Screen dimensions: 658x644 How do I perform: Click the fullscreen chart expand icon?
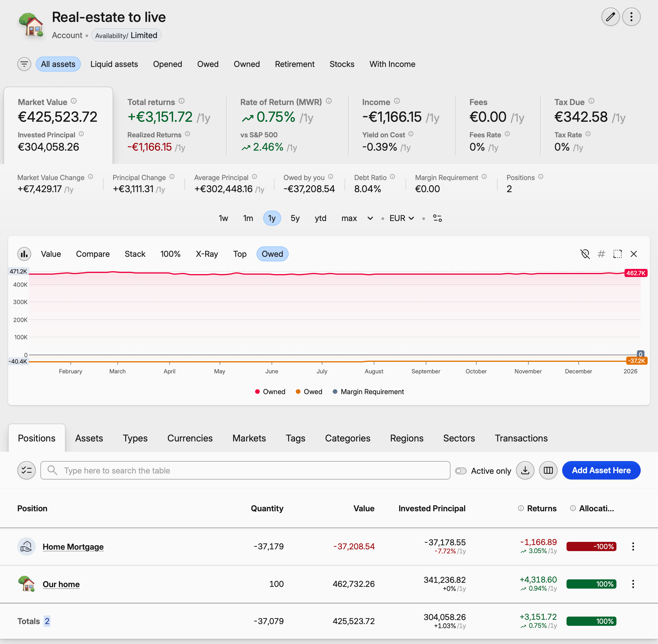617,254
